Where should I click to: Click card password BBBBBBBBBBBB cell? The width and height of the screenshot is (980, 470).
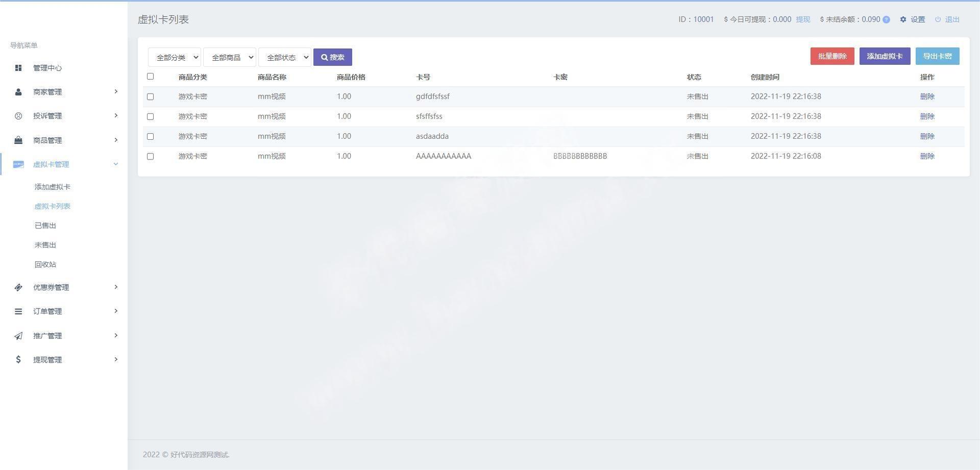580,156
